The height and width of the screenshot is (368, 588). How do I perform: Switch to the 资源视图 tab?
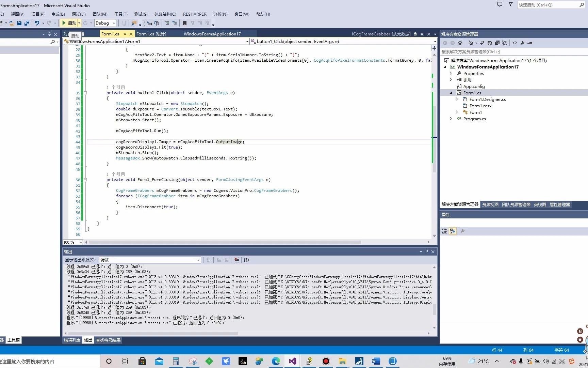click(490, 204)
